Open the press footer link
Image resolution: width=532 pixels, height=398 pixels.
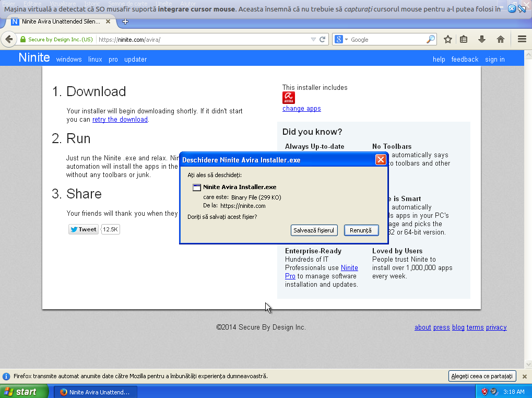(441, 327)
